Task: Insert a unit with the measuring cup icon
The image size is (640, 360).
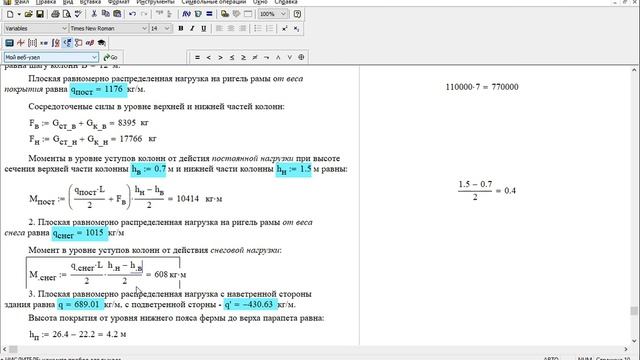Action: pos(198,14)
